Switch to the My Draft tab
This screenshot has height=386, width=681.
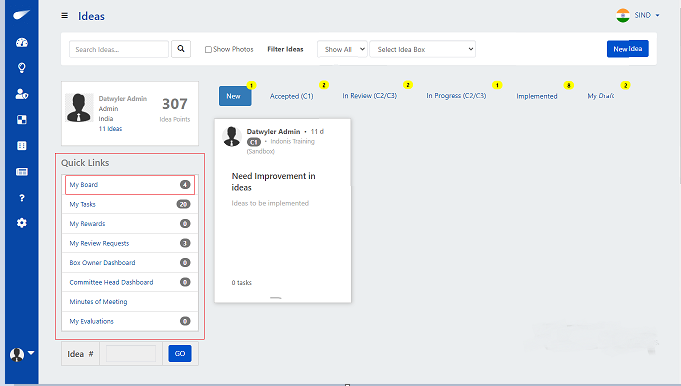tap(601, 96)
